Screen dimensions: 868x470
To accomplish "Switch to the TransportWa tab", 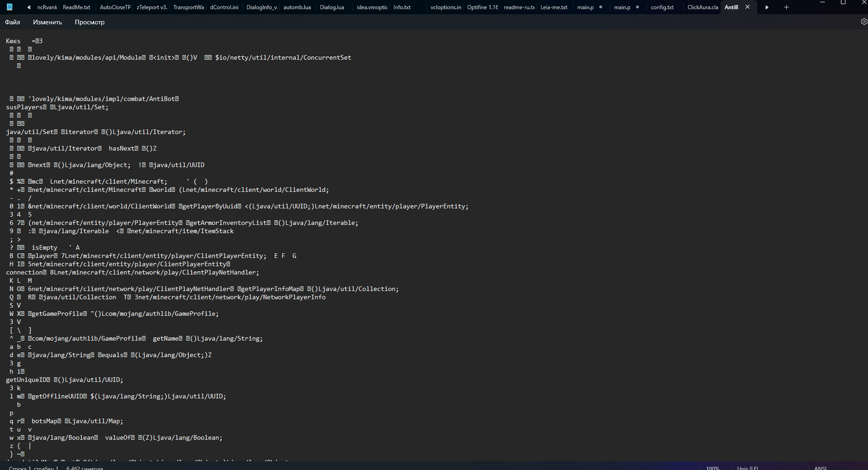I will [188, 7].
